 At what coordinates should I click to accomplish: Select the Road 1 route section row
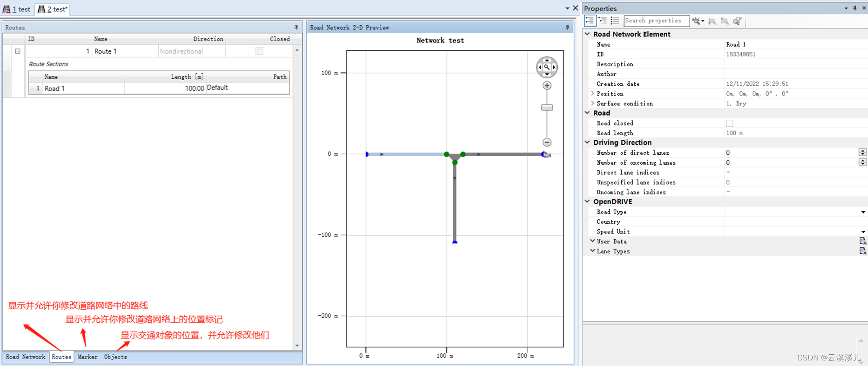[159, 88]
